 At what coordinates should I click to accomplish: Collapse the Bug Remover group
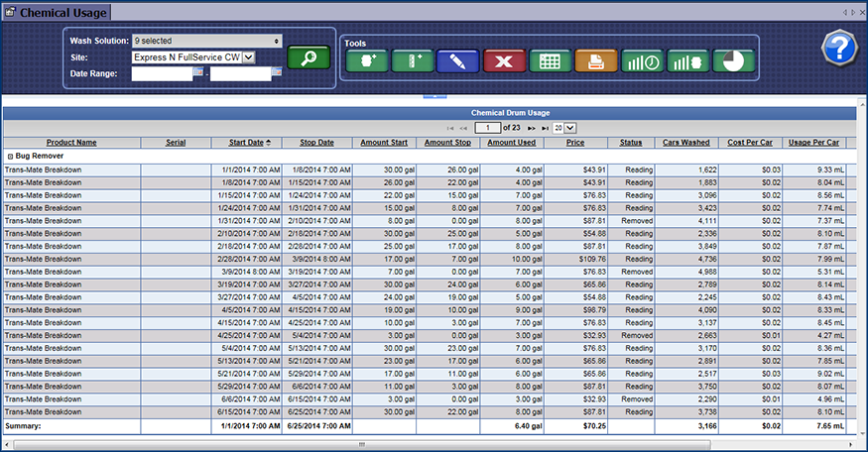(x=10, y=157)
